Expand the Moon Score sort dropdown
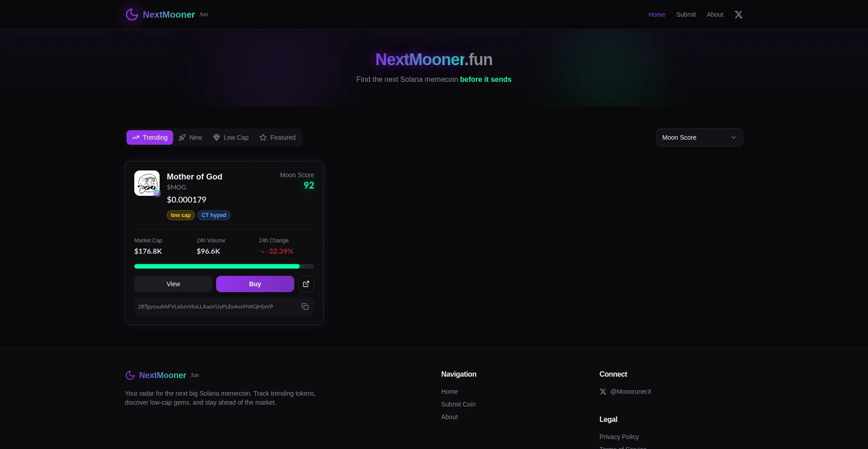 (x=699, y=137)
